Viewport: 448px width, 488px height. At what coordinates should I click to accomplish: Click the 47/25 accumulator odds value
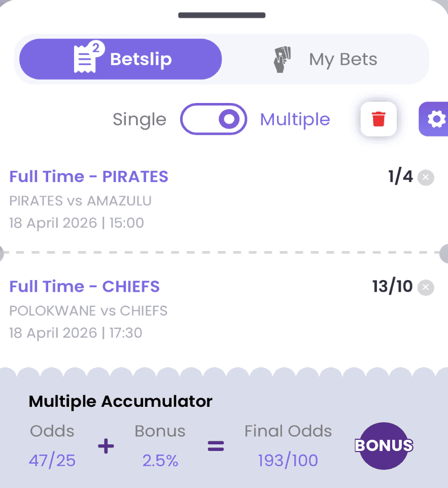[x=51, y=460]
